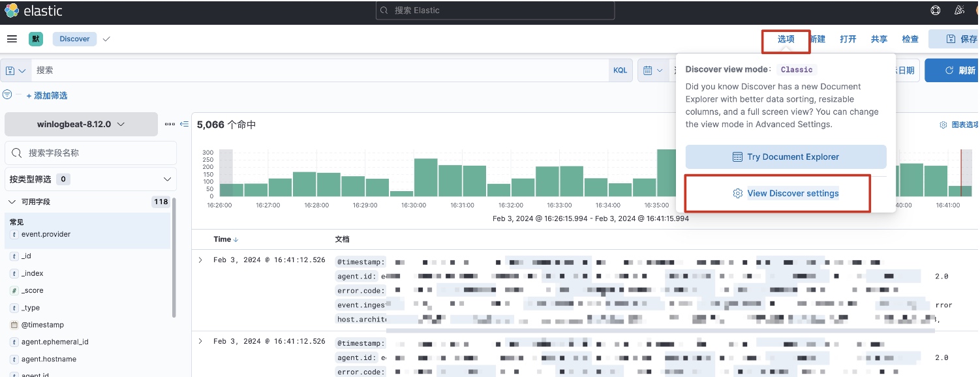Click gear icon in View Discover settings
The width and height of the screenshot is (980, 377).
coord(738,193)
